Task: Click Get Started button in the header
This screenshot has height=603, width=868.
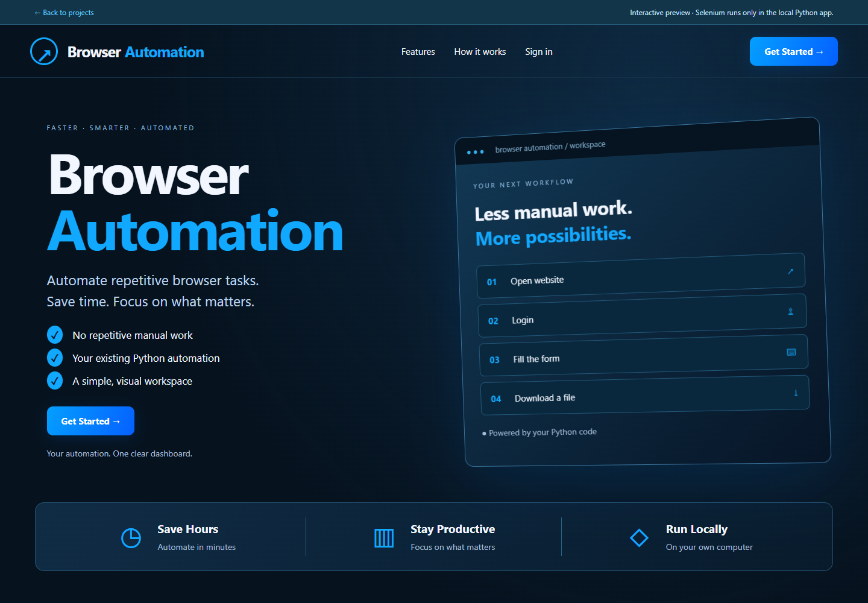Action: [794, 51]
